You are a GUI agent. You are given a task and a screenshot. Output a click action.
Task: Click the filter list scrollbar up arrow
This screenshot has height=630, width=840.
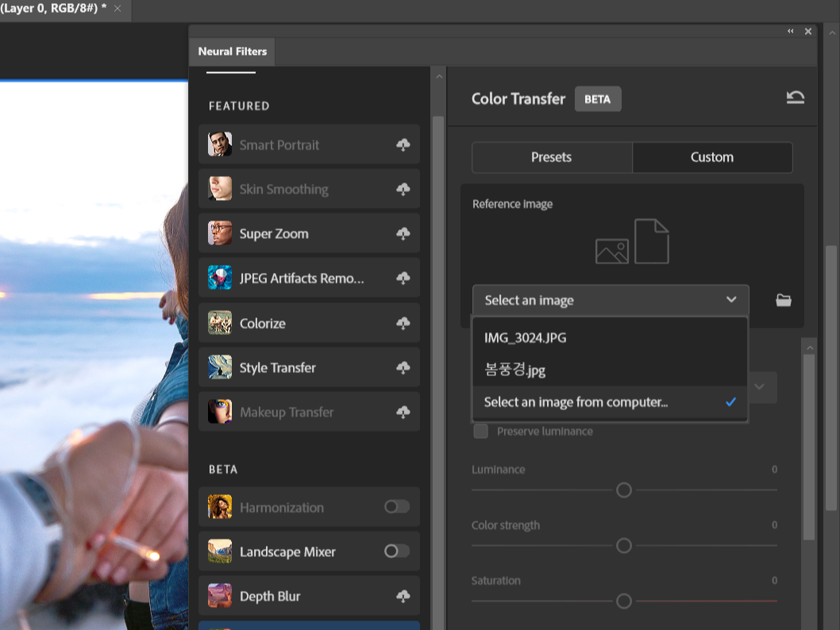pos(439,77)
